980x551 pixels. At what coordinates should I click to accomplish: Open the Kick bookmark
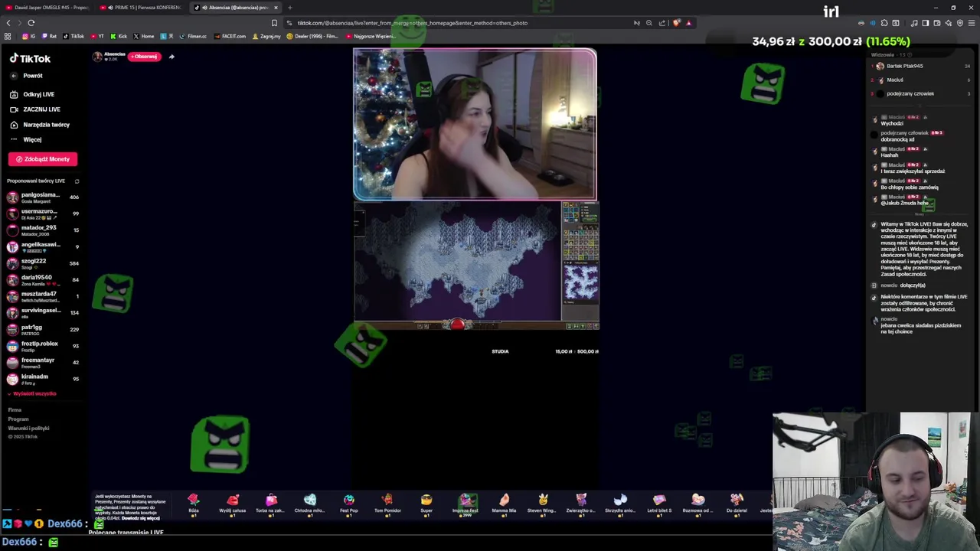tap(118, 36)
